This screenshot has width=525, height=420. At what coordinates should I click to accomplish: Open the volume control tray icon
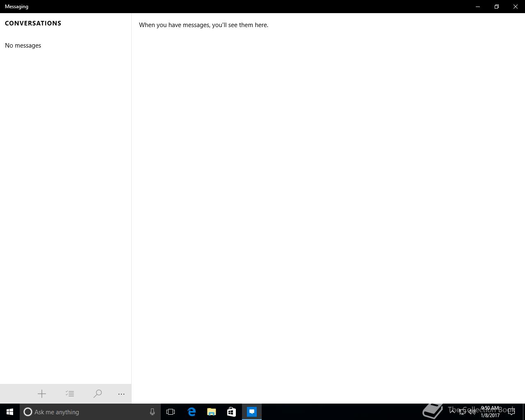[472, 412]
